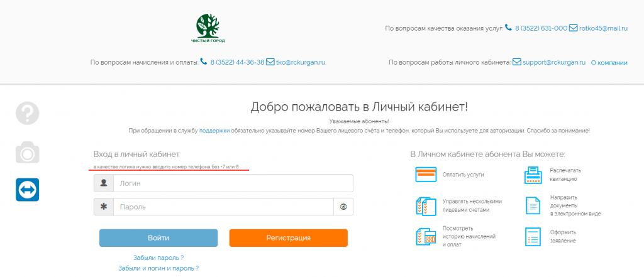Open the question mark help icon

click(x=28, y=113)
